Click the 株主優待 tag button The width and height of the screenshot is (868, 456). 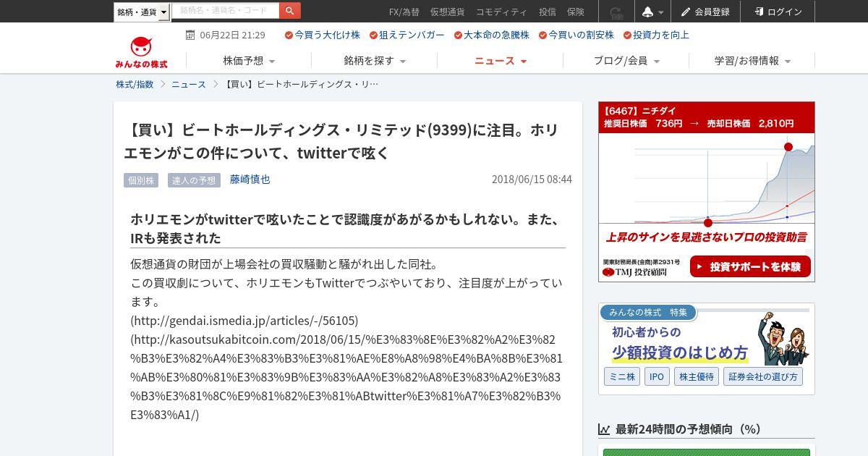(x=696, y=376)
